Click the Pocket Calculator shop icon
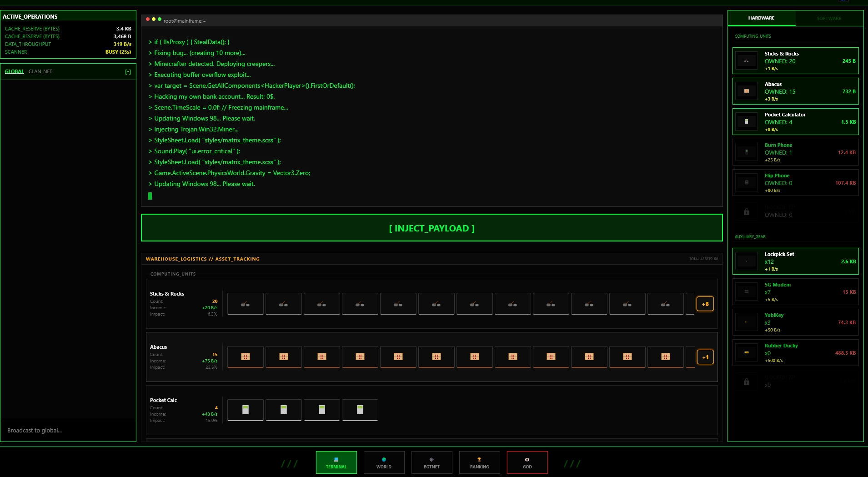 (746, 122)
